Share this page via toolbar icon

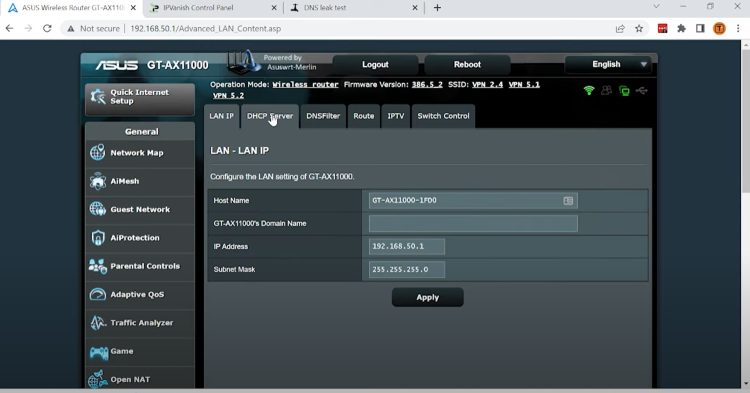click(x=620, y=29)
